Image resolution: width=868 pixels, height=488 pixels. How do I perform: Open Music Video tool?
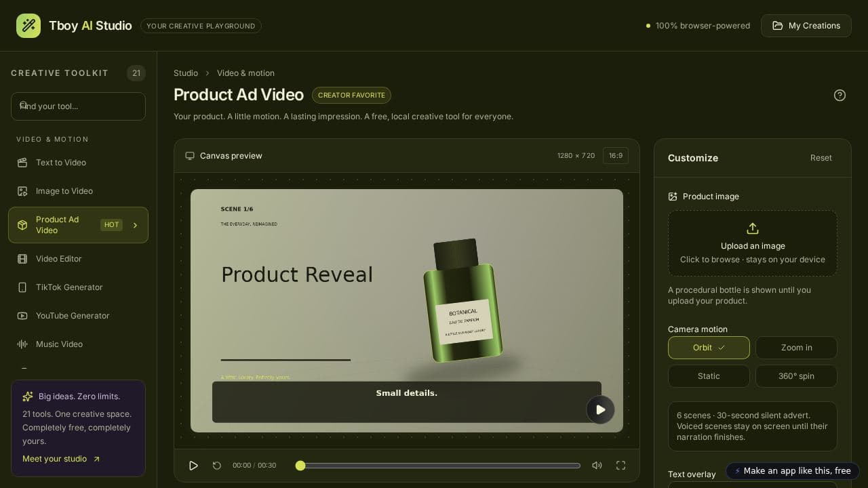tap(78, 344)
